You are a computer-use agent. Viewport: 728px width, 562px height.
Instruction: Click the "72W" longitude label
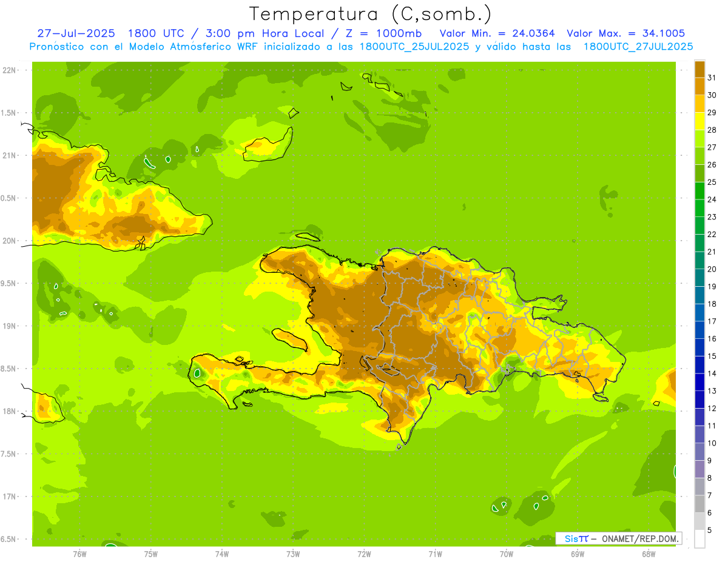coord(364,554)
